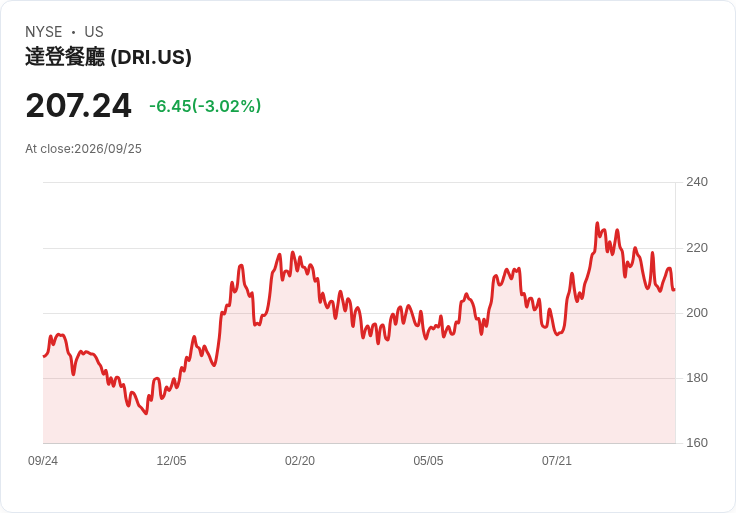Click the 160 y-axis label
The image size is (736, 513).
(x=697, y=443)
